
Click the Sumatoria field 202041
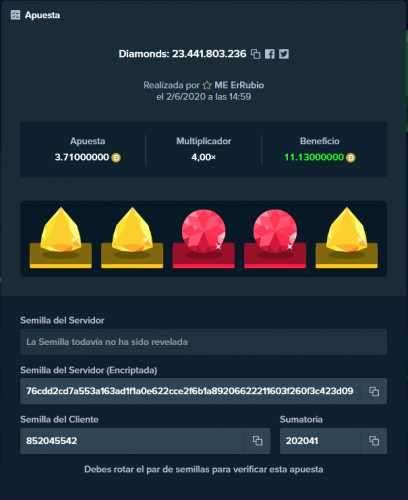[320, 441]
